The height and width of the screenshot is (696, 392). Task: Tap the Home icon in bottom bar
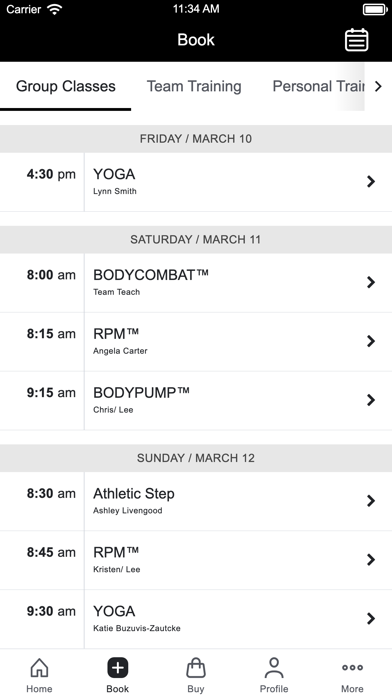click(39, 668)
